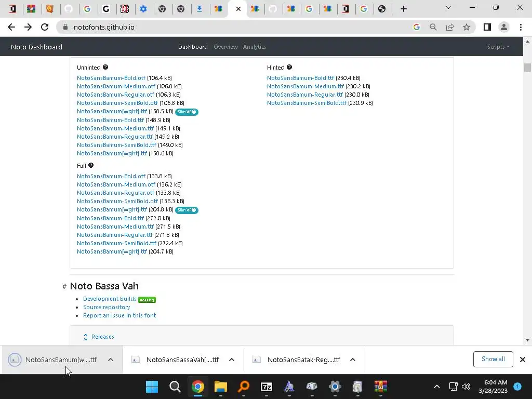Switch to the blue gear settings tab
This screenshot has height=399, width=532.
pyautogui.click(x=143, y=9)
